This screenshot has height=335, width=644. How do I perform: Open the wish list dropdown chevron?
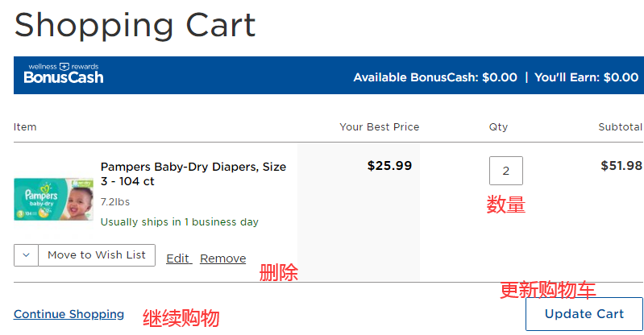tap(26, 255)
